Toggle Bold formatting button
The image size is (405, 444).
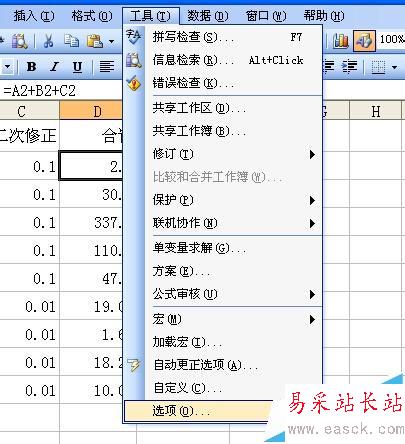coord(32,67)
